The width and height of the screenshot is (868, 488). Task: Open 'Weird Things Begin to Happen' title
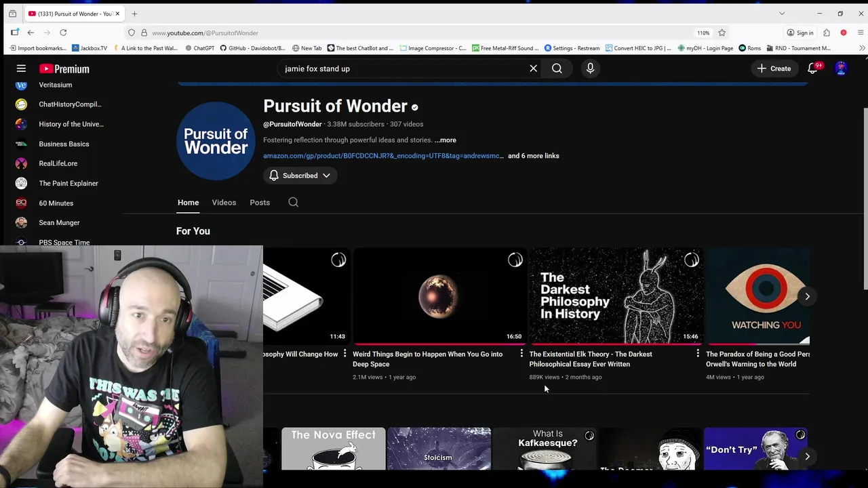click(x=427, y=359)
